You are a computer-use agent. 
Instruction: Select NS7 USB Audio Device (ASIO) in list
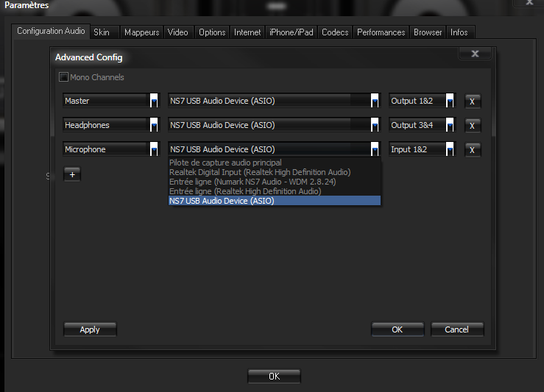coord(275,201)
